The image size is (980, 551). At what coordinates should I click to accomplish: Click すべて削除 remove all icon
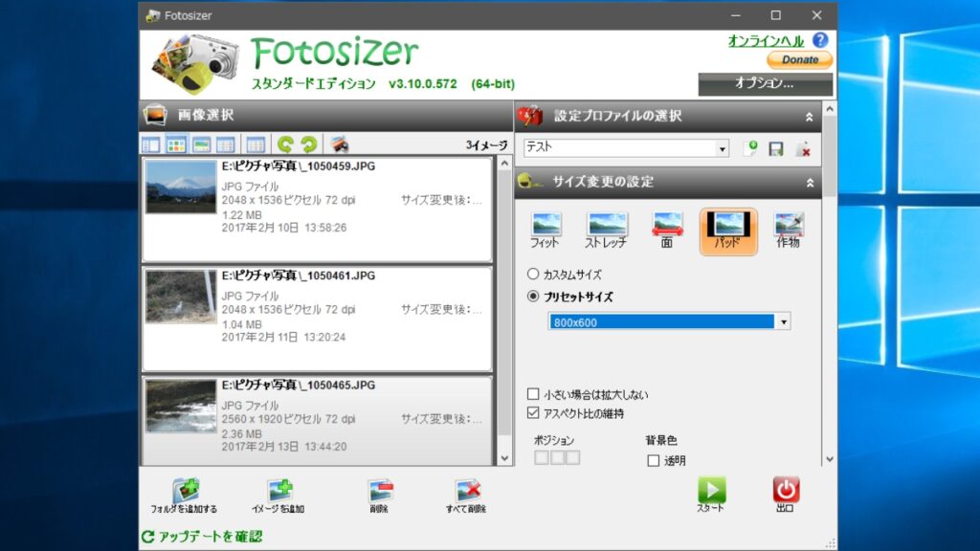[x=466, y=496]
